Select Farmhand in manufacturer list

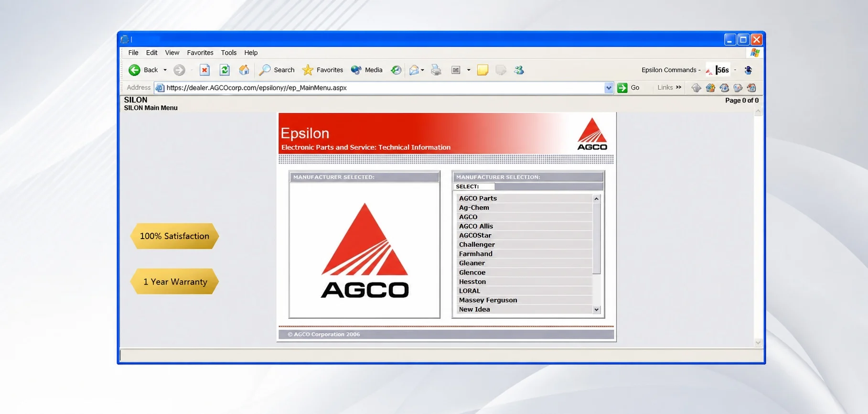[524, 254]
